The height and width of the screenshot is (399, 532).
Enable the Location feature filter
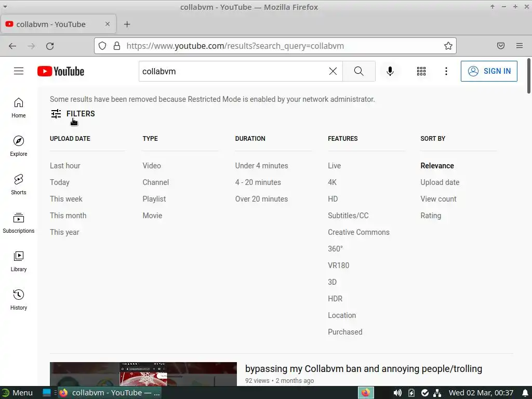[342, 315]
